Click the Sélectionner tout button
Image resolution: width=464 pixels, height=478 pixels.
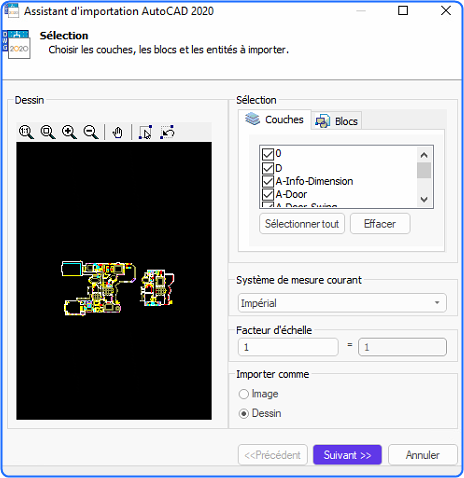(302, 224)
